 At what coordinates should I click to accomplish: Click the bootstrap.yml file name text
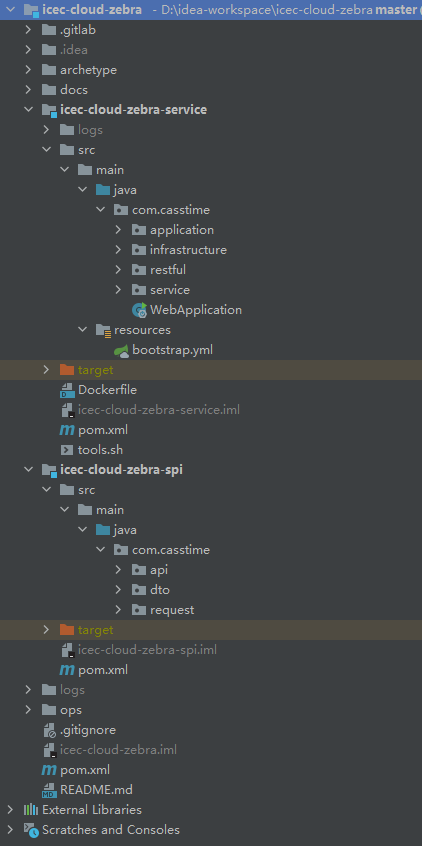click(x=173, y=350)
